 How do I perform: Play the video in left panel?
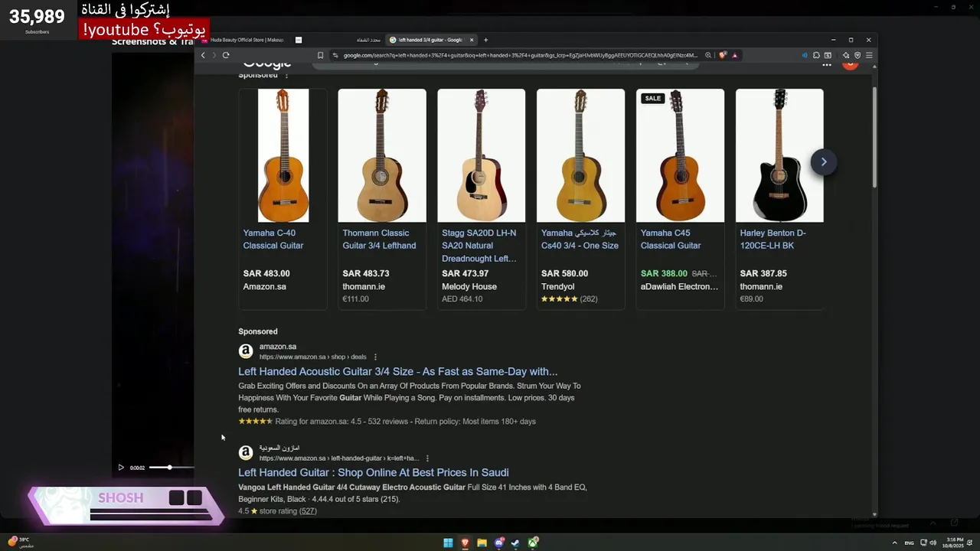[x=121, y=468]
